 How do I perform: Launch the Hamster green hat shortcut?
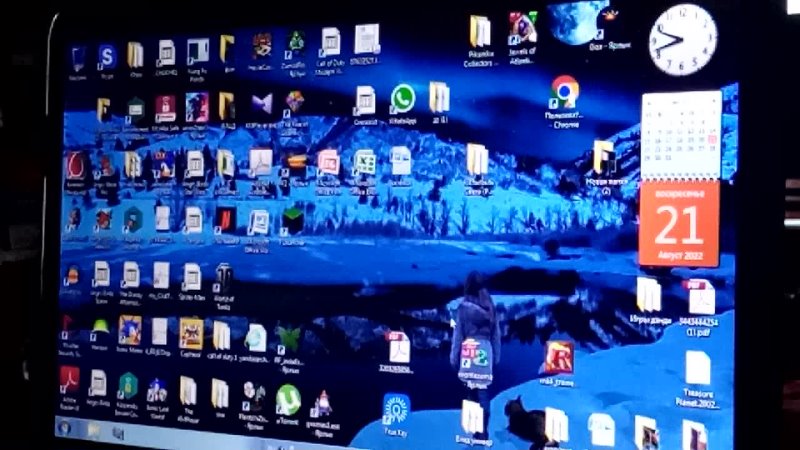tap(99, 331)
